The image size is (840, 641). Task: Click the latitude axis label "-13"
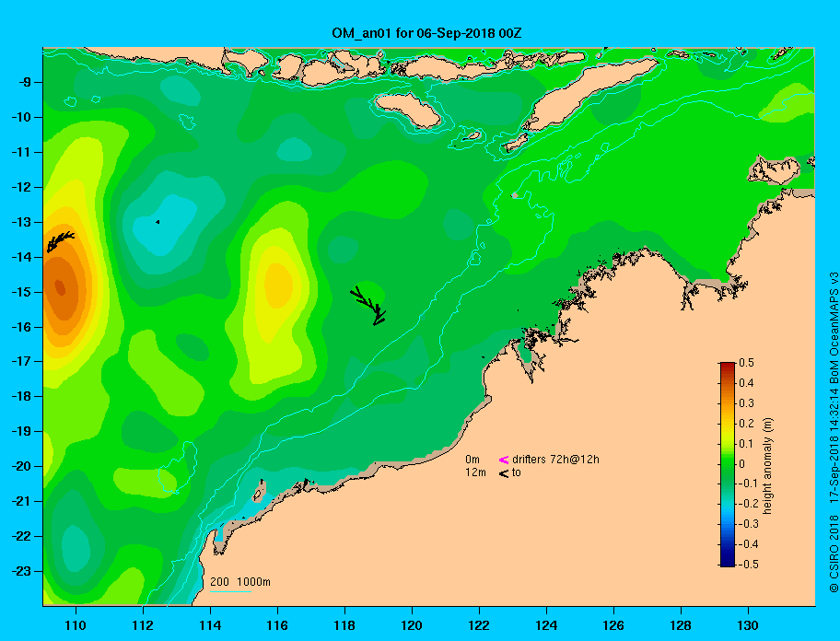point(21,222)
